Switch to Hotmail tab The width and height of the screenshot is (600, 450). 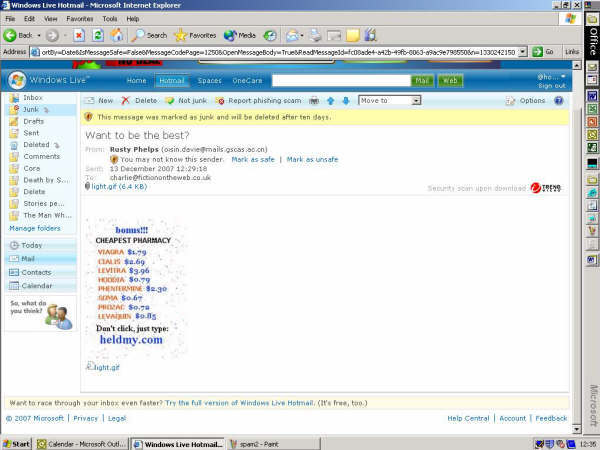click(x=172, y=80)
